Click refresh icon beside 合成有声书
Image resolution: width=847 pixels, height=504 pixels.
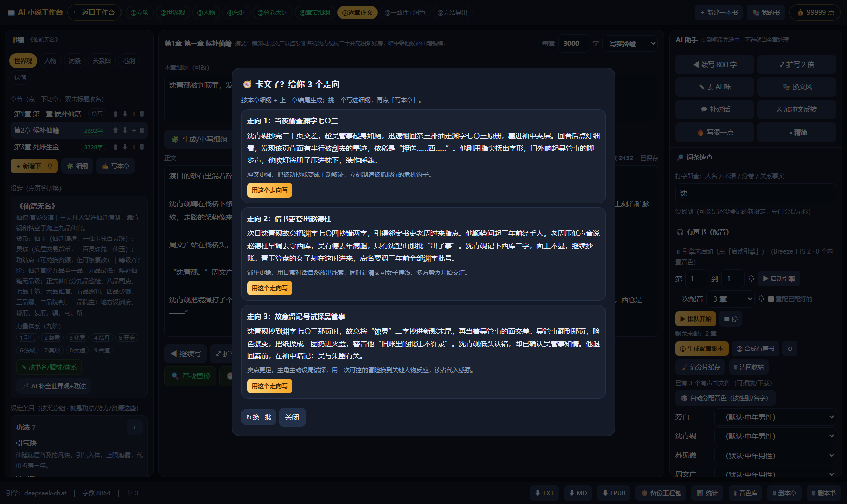[x=790, y=349]
